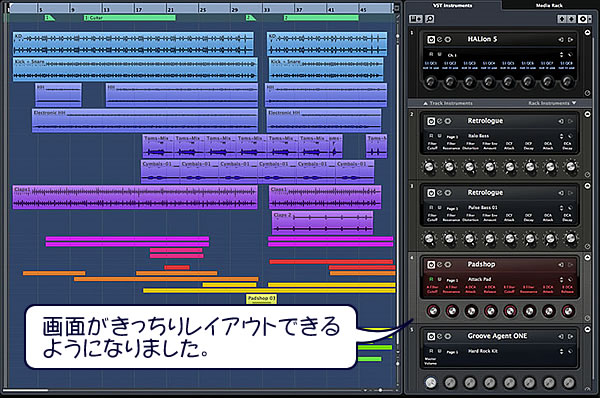Adjust Padshop A Filter Cutoff knob
The height and width of the screenshot is (398, 600).
tap(433, 311)
